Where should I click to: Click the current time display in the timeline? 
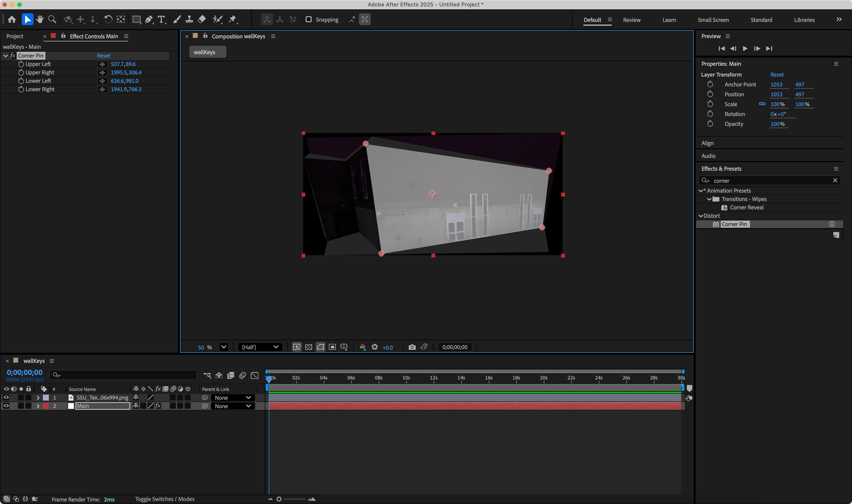24,372
